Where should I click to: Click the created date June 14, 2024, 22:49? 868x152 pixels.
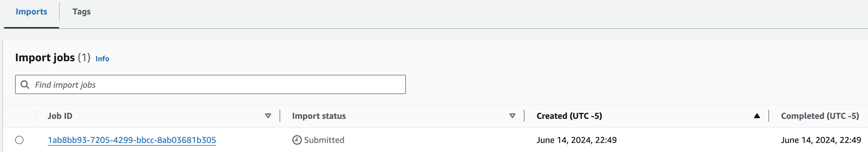click(577, 140)
